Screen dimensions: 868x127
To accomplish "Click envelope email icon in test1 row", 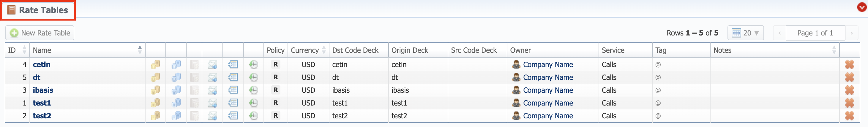I will (212, 103).
